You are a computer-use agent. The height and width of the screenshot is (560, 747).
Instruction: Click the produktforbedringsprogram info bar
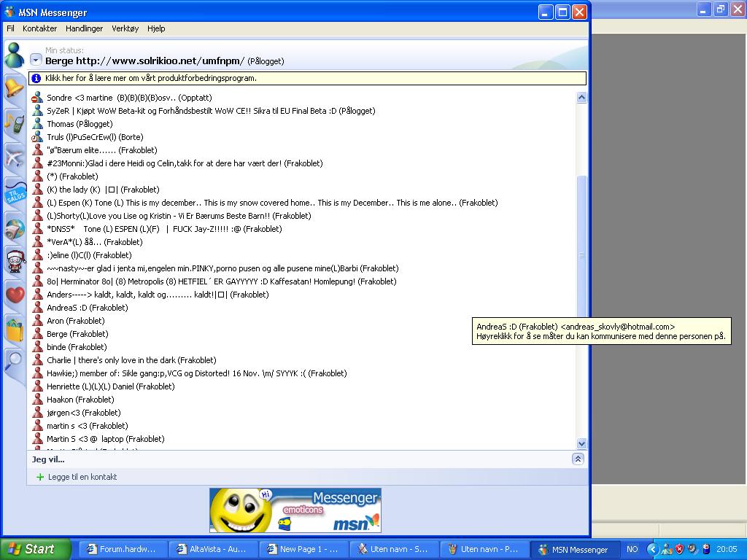(307, 78)
